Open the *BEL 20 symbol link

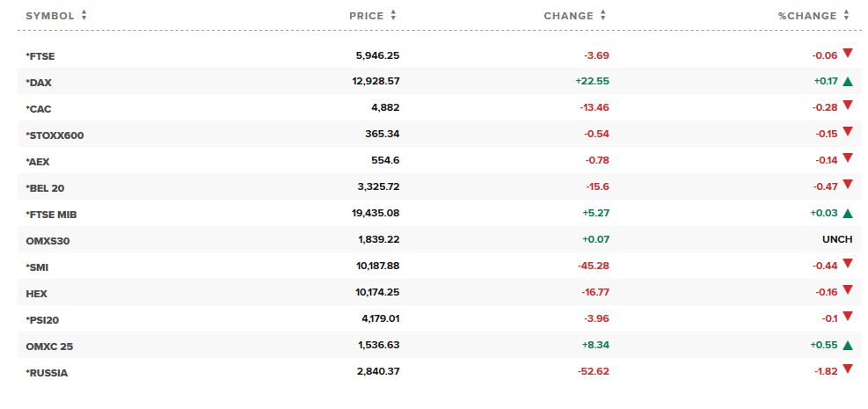45,188
